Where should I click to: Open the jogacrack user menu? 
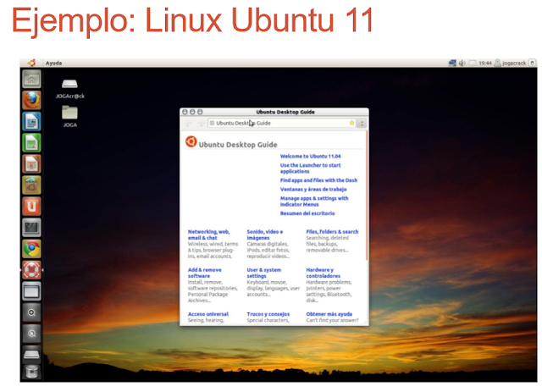pyautogui.click(x=511, y=63)
